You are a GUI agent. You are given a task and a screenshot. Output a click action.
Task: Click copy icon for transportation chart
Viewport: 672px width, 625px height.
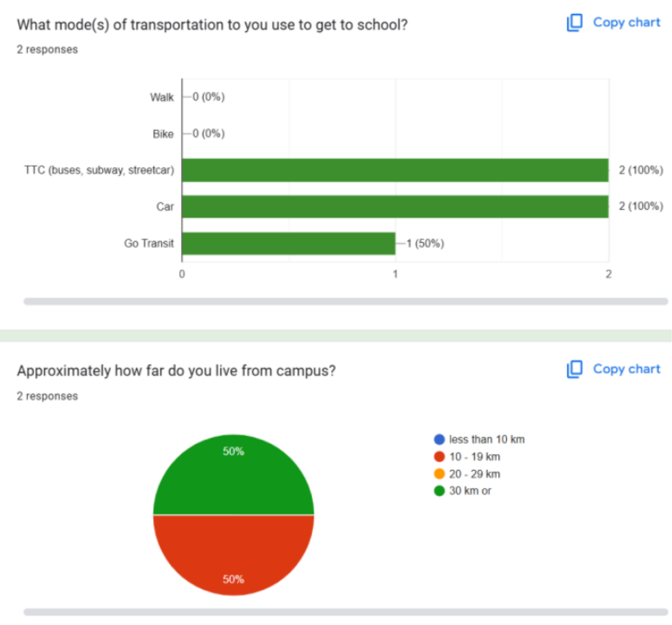click(x=574, y=23)
